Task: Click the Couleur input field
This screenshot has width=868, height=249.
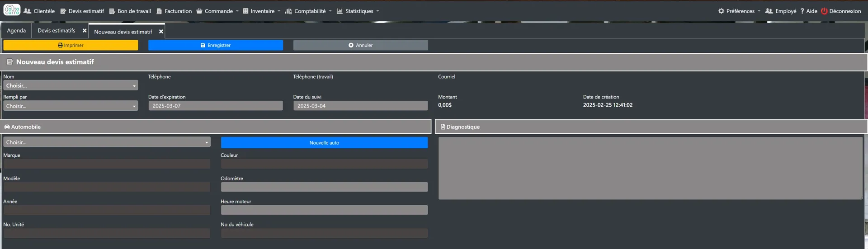Action: [324, 164]
